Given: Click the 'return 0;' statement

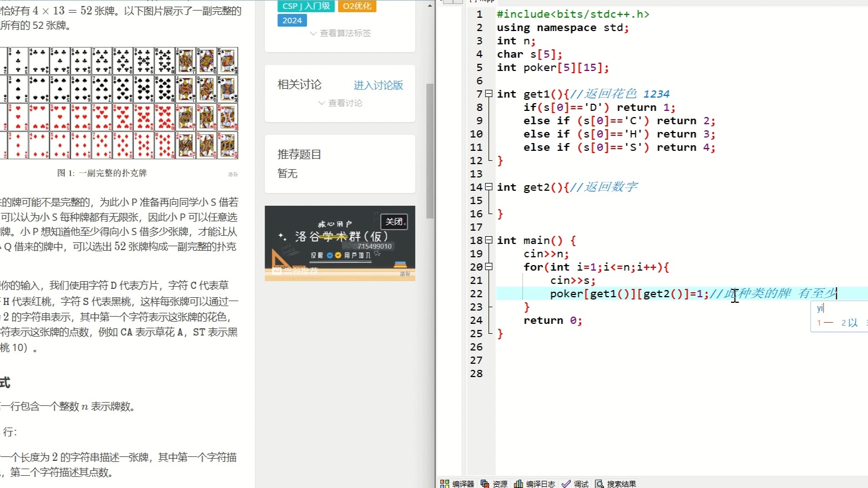Looking at the screenshot, I should click(553, 321).
